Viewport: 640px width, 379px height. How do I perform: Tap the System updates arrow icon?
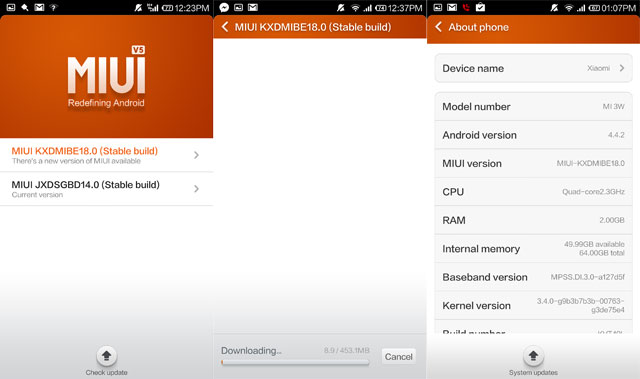[x=533, y=356]
